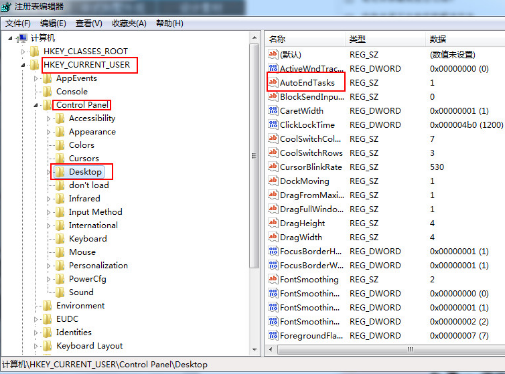Expand the AppEvents key arrow

click(x=36, y=79)
